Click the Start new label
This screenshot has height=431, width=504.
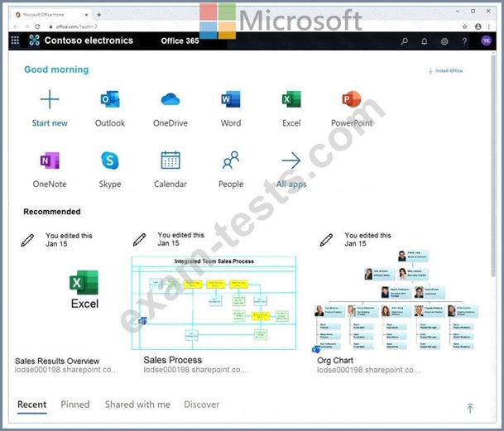tap(50, 123)
